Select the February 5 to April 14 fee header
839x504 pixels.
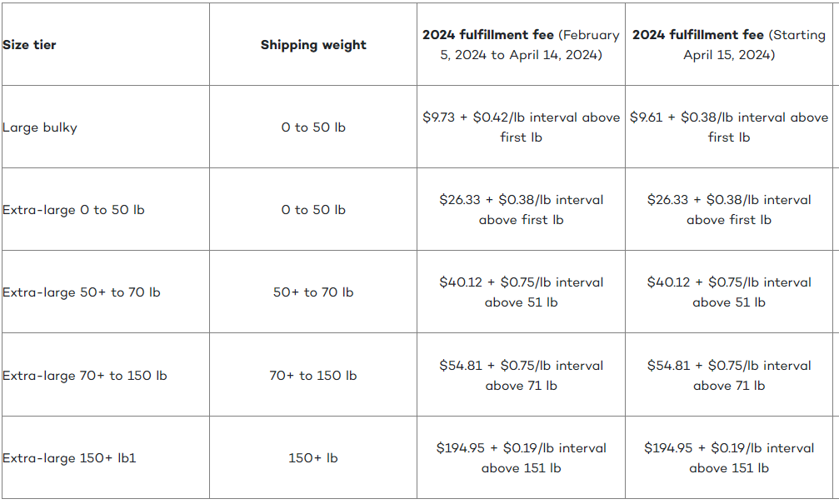(x=522, y=44)
